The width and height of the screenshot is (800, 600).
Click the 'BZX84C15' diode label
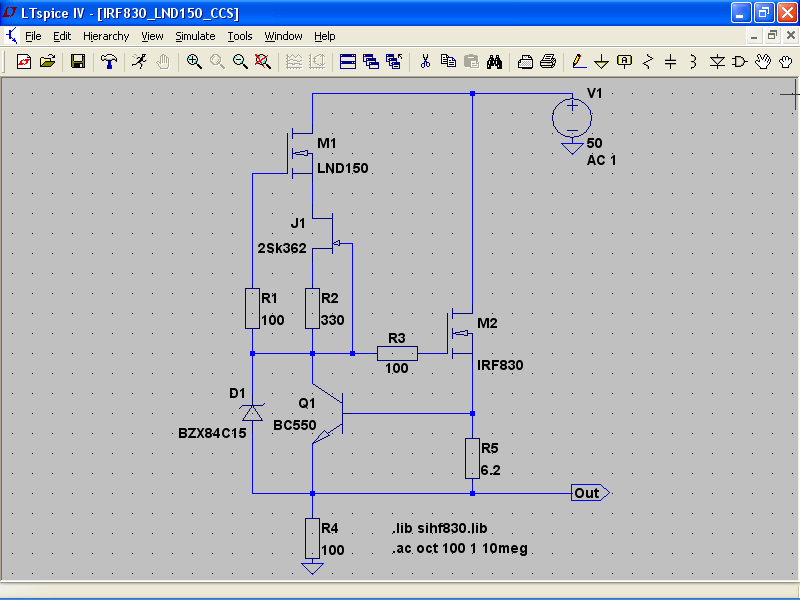(x=212, y=433)
